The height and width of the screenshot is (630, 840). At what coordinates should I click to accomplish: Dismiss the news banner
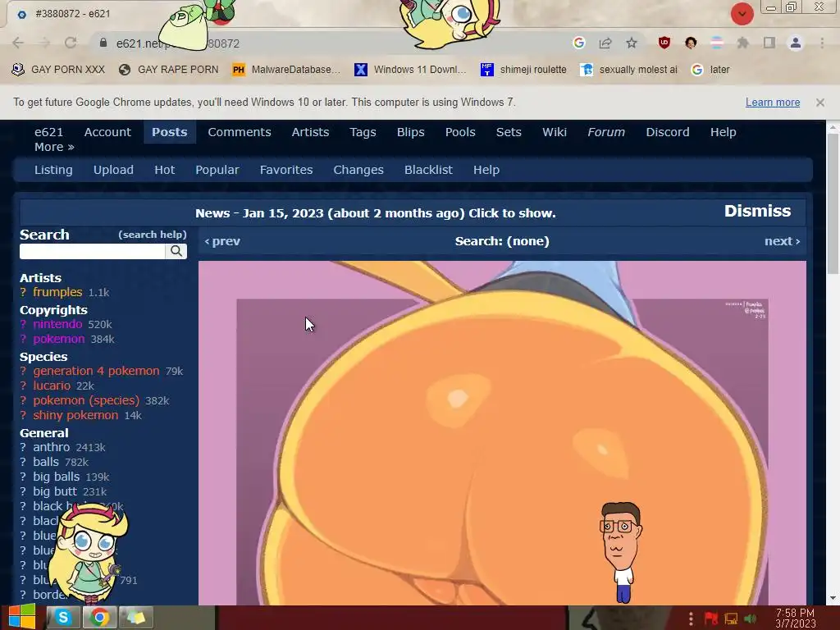click(x=757, y=211)
